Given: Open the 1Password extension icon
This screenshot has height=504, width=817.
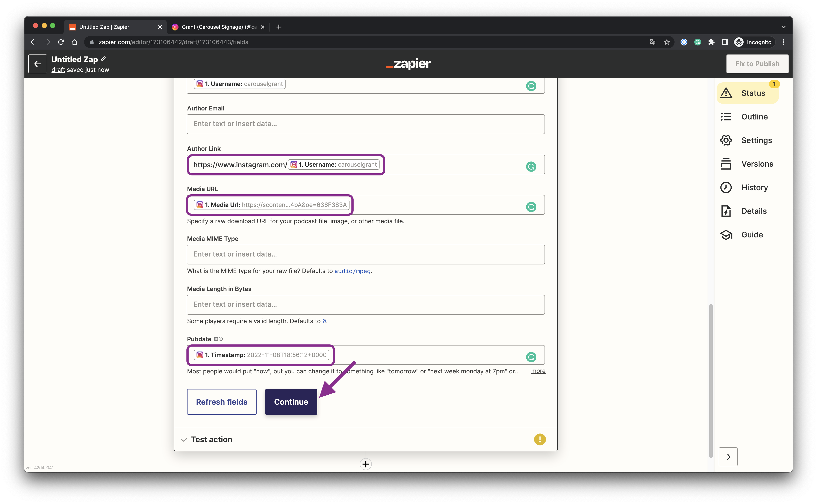Looking at the screenshot, I should [x=684, y=42].
